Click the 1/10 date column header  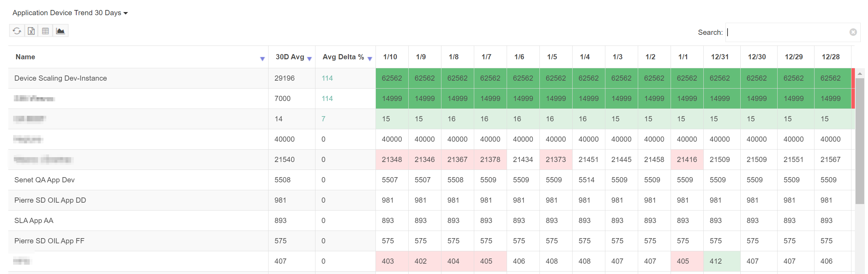coord(390,57)
